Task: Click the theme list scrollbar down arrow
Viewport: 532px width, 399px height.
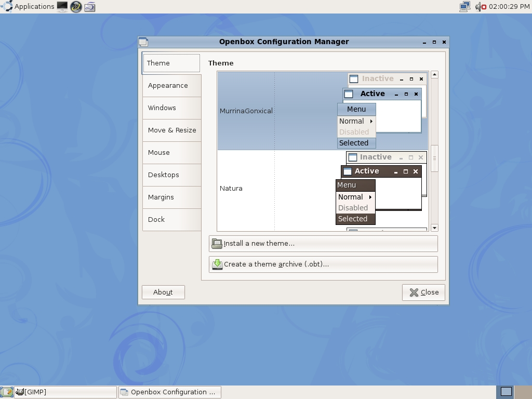Action: point(434,228)
